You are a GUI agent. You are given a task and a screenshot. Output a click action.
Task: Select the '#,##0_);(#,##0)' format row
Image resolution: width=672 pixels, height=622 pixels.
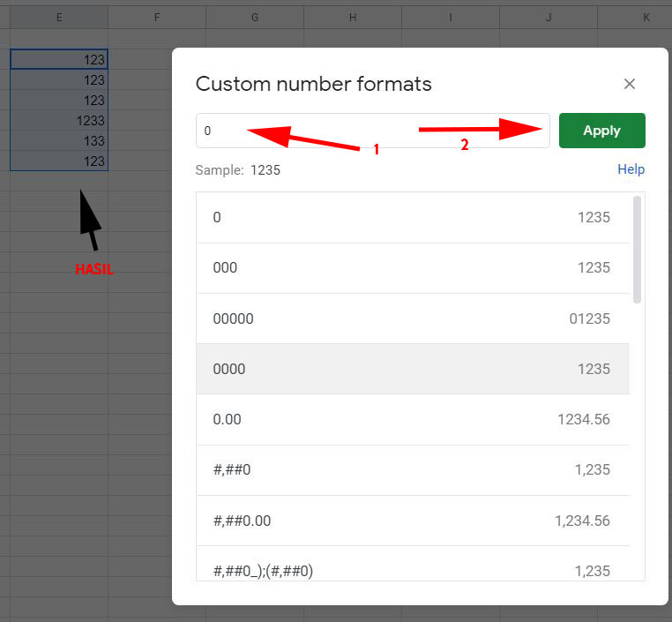pyautogui.click(x=413, y=564)
